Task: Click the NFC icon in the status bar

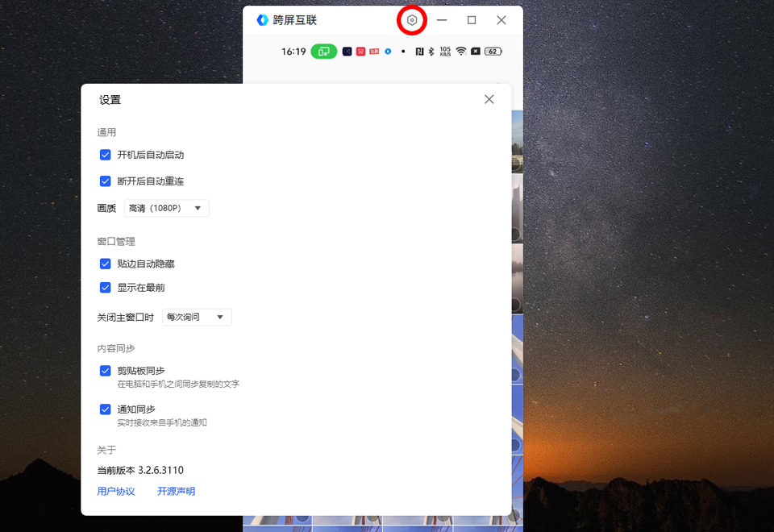Action: tap(419, 51)
